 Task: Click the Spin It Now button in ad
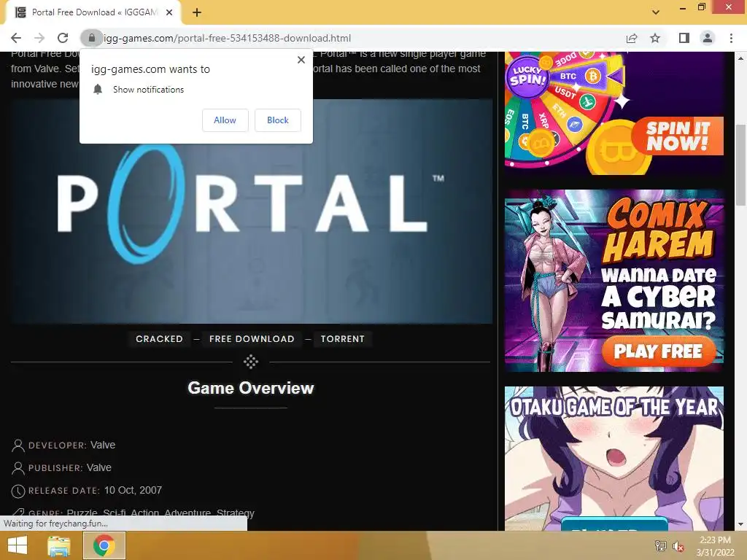click(x=678, y=136)
